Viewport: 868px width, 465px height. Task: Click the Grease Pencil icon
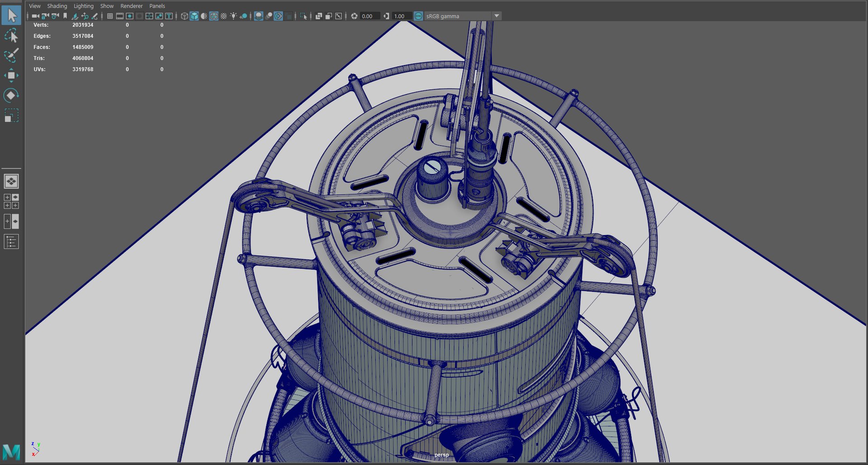point(94,16)
